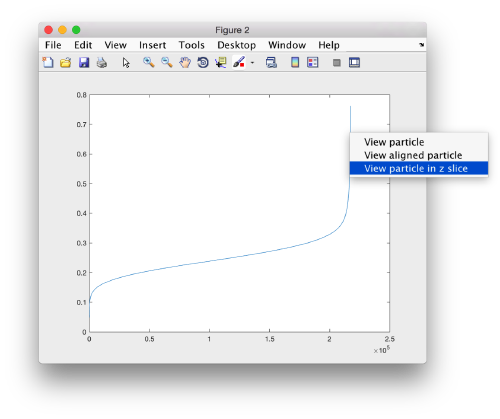Screen dimensions: 500x419
Task: Activate the Zoom In magnifier tool
Action: coord(149,62)
